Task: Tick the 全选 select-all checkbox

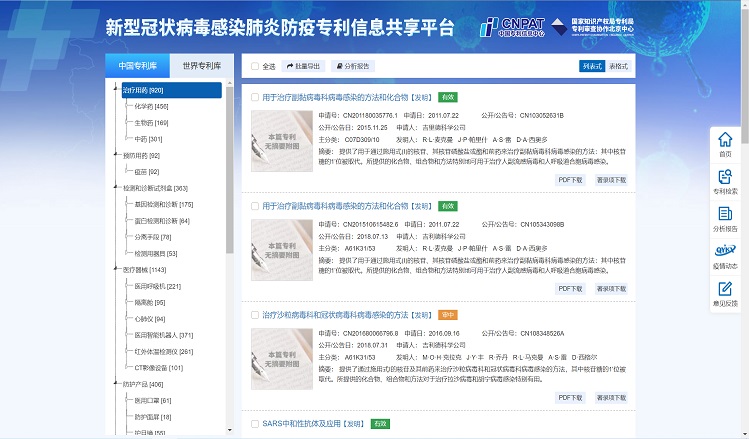Action: [255, 67]
